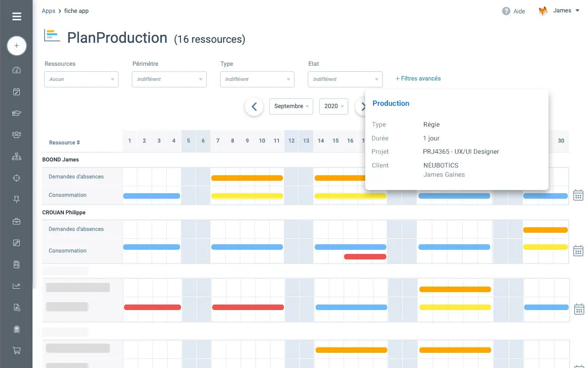
Task: Open calendar icon for BOOND James row
Action: 578,195
